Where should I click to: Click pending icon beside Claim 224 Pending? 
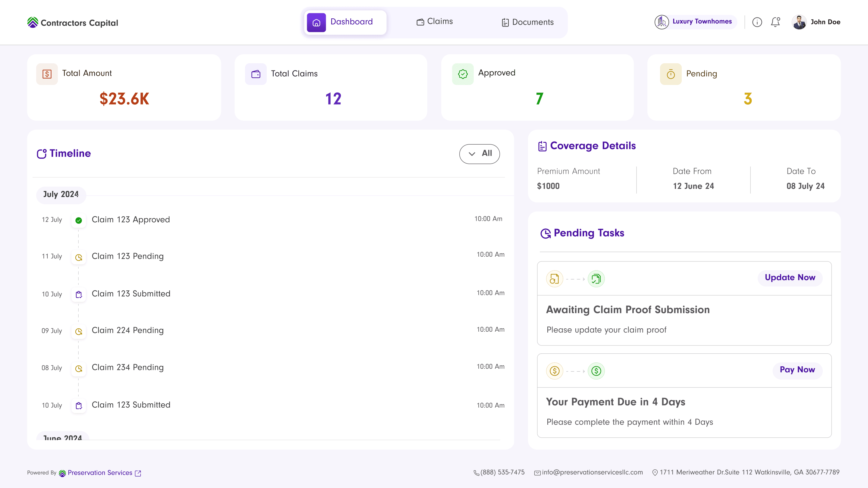tap(78, 331)
